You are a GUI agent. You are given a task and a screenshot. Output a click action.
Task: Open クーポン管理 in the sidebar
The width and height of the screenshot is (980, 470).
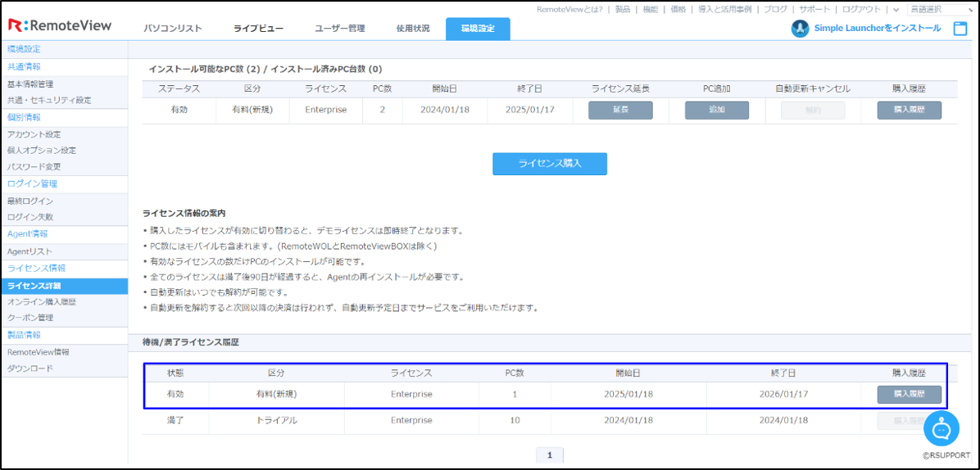pyautogui.click(x=30, y=318)
